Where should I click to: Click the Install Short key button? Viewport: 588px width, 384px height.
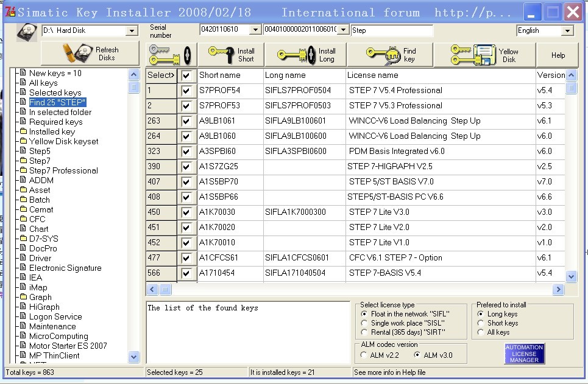pyautogui.click(x=232, y=55)
